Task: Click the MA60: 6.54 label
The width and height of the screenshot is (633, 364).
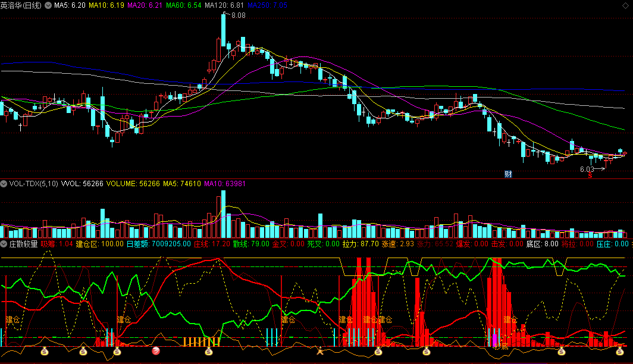Action: [x=184, y=5]
